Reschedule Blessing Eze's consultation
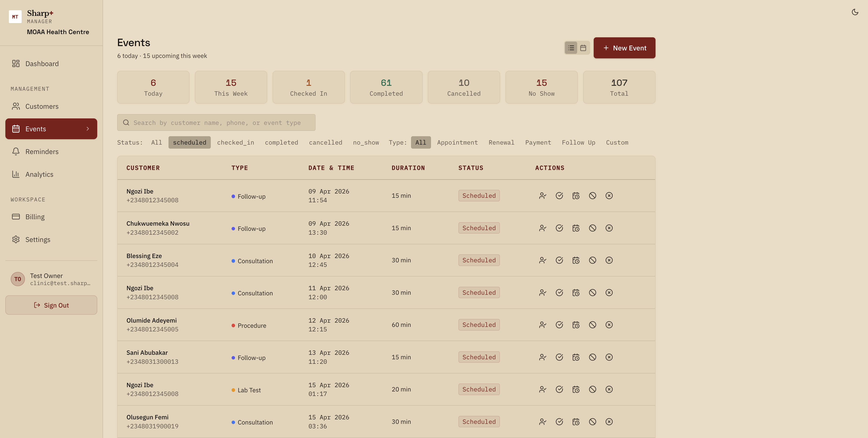Screen dimensions: 868x438 coord(576,260)
